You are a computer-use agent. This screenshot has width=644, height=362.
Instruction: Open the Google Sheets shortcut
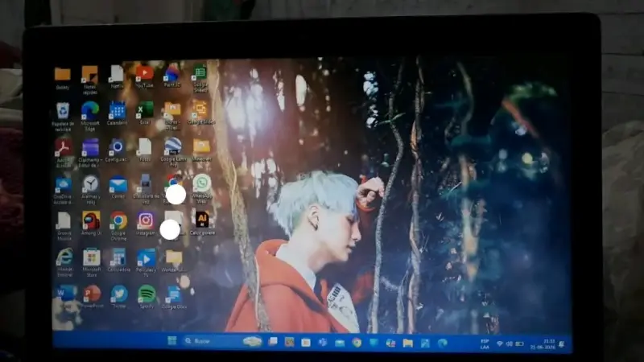[200, 78]
